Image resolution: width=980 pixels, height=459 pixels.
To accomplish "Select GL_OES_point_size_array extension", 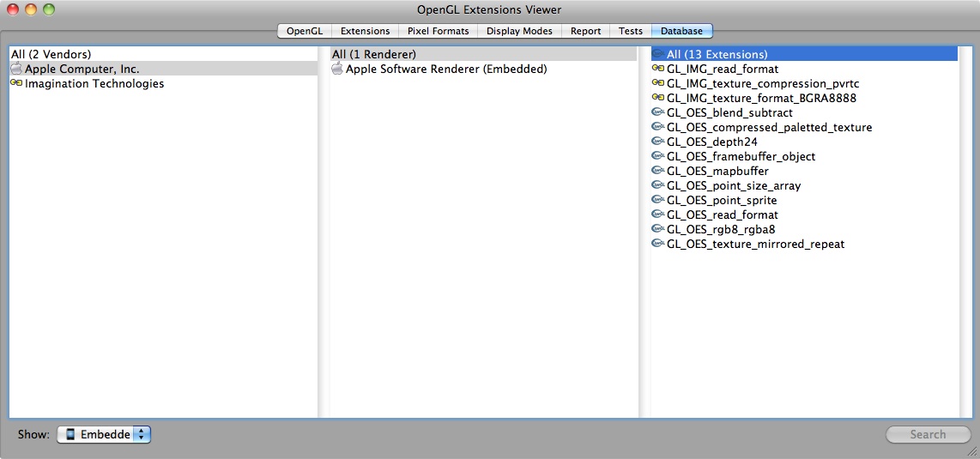I will (x=804, y=185).
